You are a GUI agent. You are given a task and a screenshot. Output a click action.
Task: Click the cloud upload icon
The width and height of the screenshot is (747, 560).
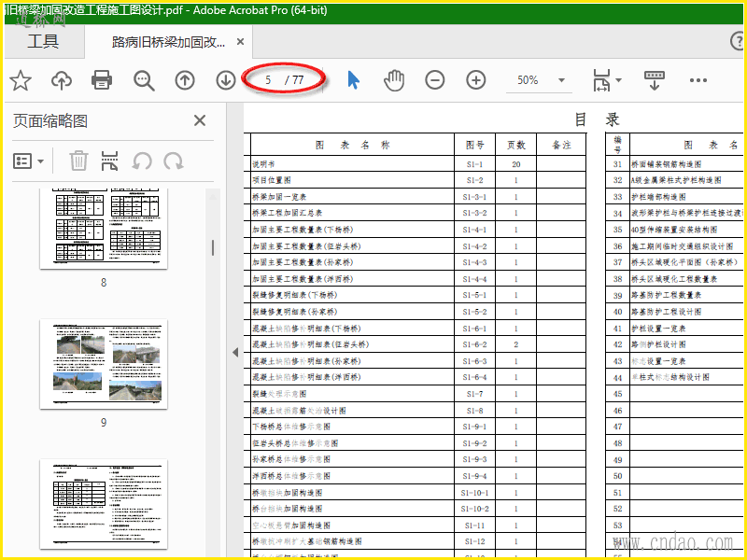tap(62, 80)
